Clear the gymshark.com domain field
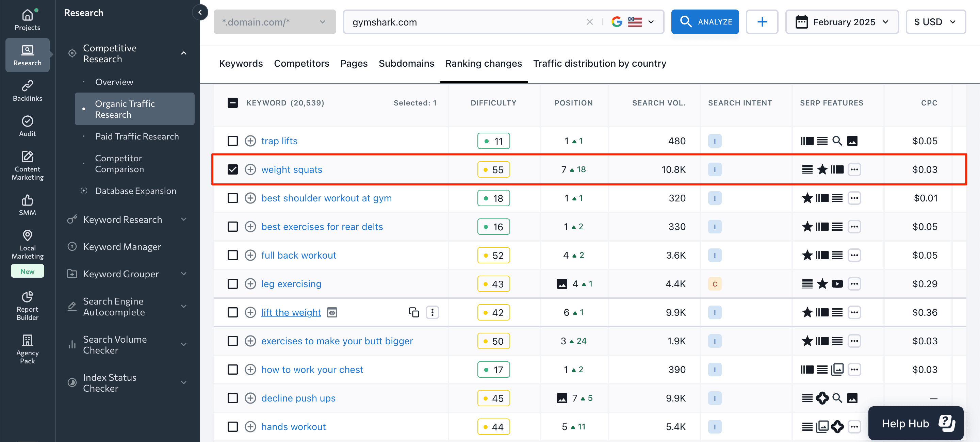 (589, 22)
